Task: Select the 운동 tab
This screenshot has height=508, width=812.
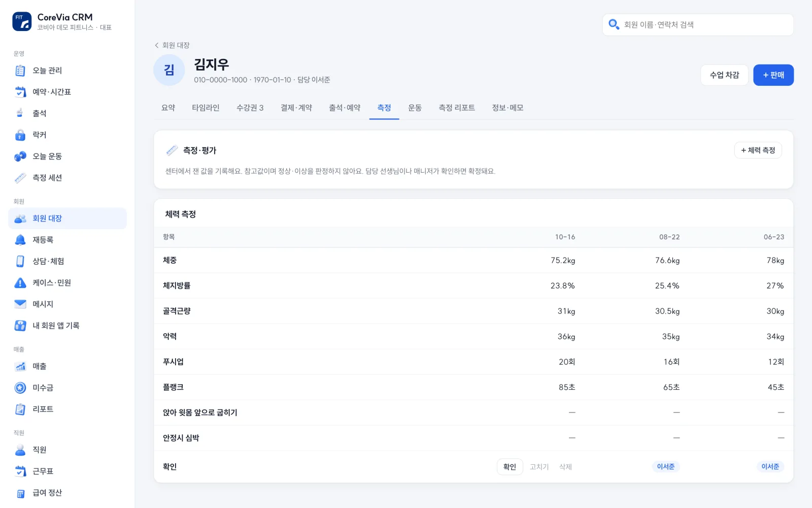Action: 415,108
